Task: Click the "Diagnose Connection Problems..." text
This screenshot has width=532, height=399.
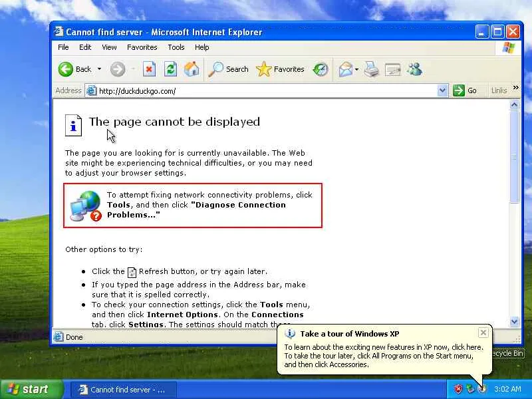Action: (x=196, y=209)
